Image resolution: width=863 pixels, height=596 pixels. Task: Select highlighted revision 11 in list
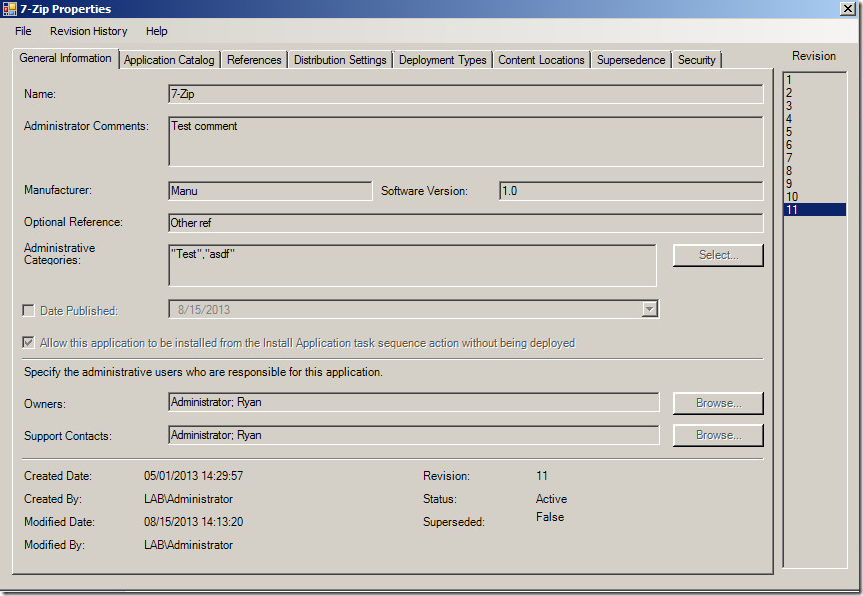tap(815, 210)
